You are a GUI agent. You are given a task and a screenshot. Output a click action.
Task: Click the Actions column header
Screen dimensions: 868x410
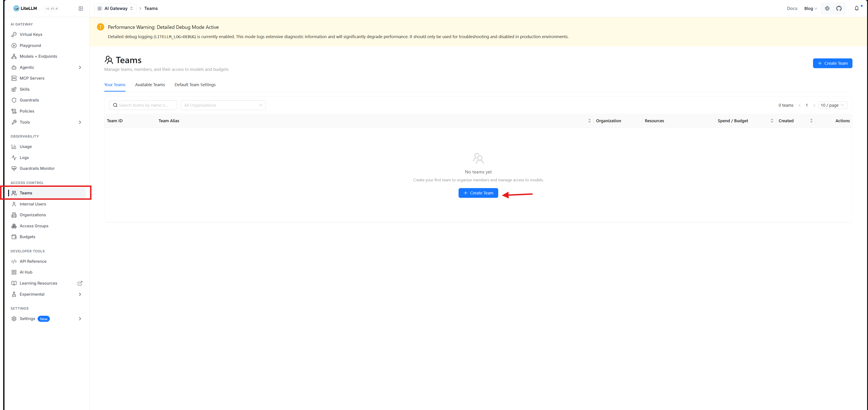(x=843, y=121)
